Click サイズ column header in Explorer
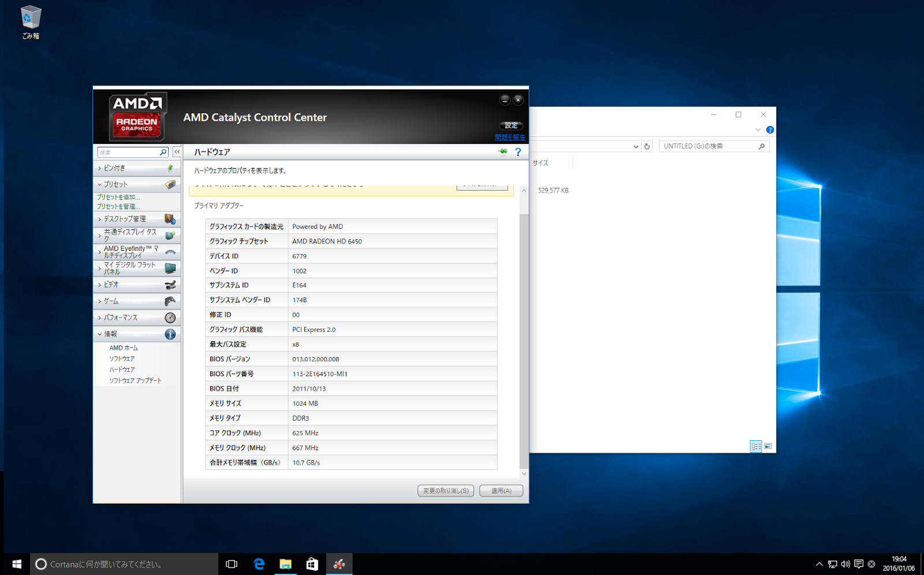This screenshot has height=575, width=924. 541,163
